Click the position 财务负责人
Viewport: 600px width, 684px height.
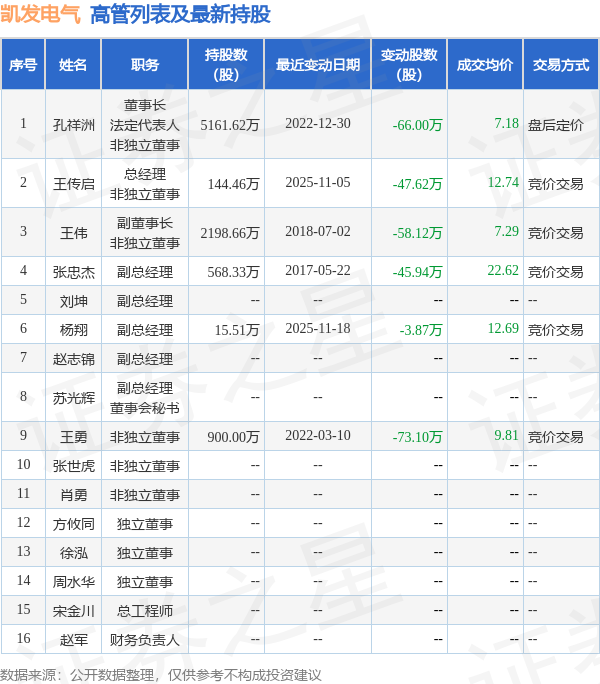click(x=145, y=640)
